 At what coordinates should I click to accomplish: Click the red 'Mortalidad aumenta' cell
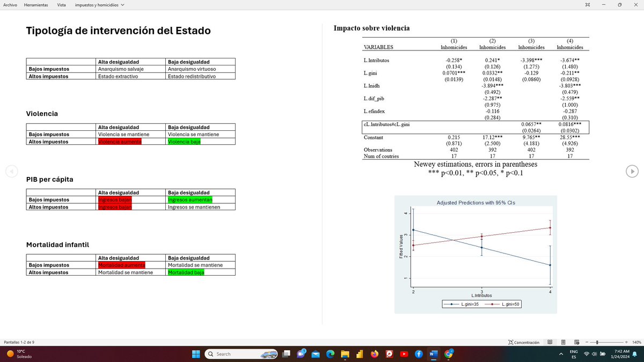(122, 265)
